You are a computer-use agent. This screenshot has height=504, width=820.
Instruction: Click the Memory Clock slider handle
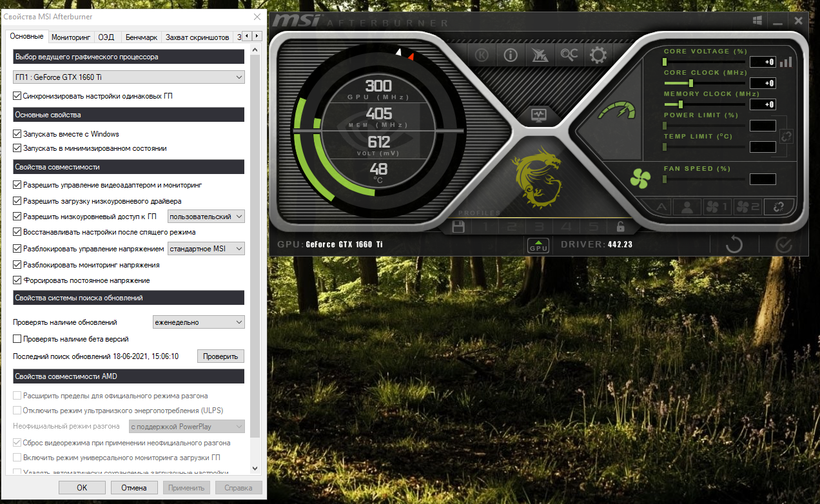[680, 104]
